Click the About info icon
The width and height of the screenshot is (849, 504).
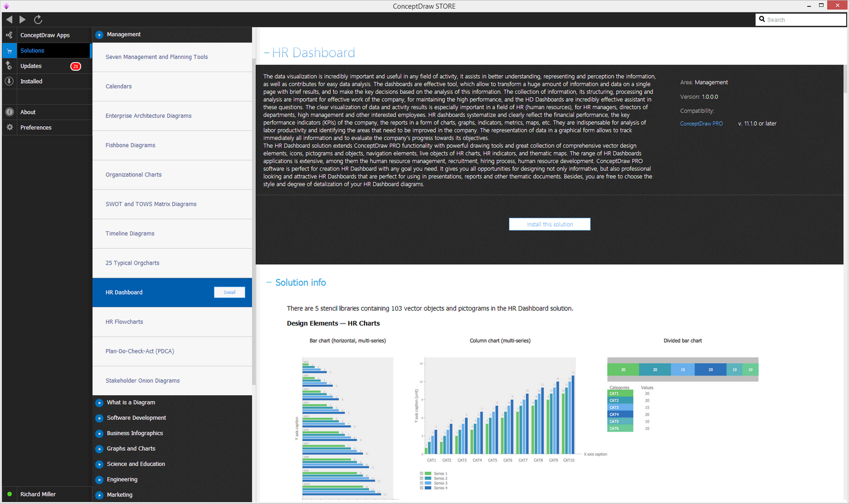point(9,112)
